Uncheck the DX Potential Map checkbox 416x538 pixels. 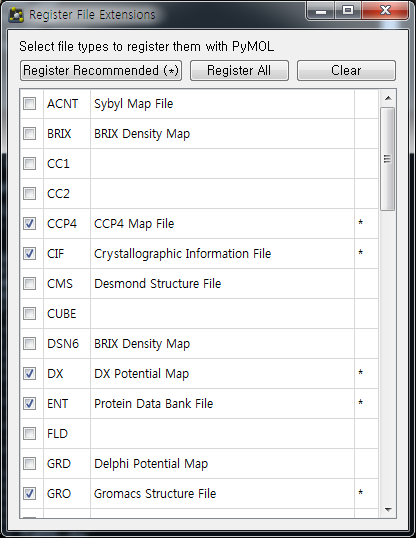pyautogui.click(x=30, y=374)
